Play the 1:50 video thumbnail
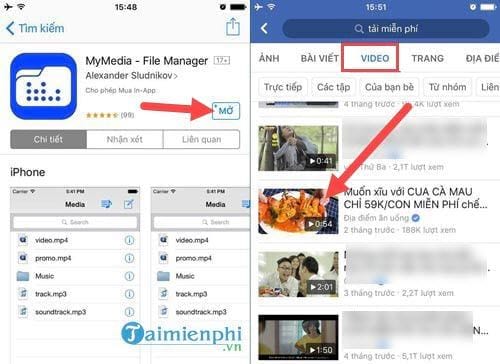The height and width of the screenshot is (364, 500). click(x=298, y=337)
